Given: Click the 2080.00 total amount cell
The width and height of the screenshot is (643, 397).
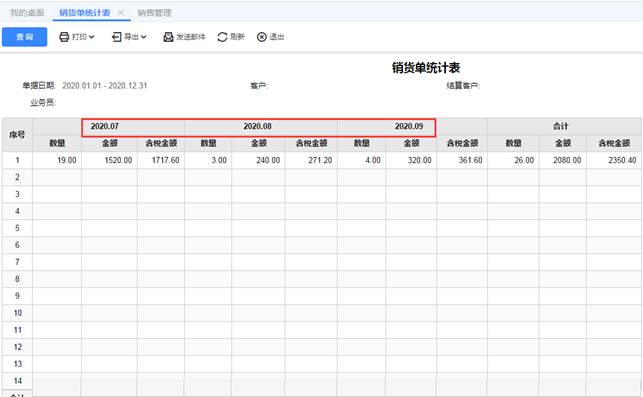Looking at the screenshot, I should (x=563, y=160).
